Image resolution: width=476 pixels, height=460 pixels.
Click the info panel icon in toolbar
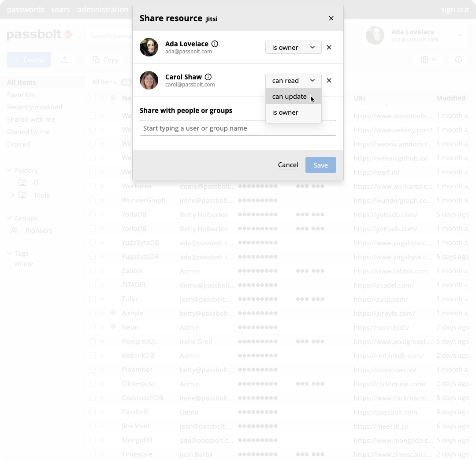(458, 60)
